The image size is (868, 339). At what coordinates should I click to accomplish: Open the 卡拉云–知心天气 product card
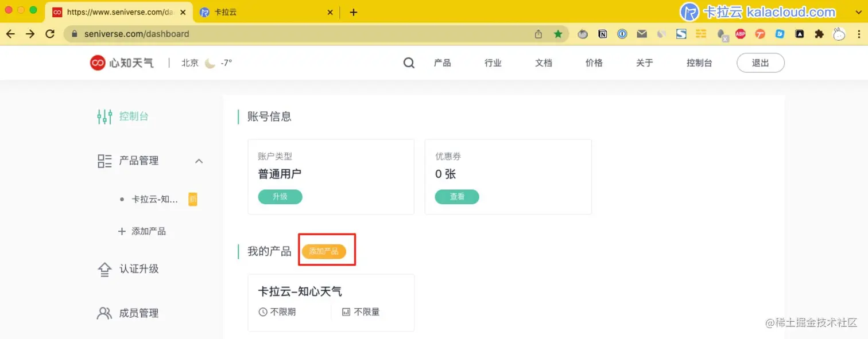point(331,302)
